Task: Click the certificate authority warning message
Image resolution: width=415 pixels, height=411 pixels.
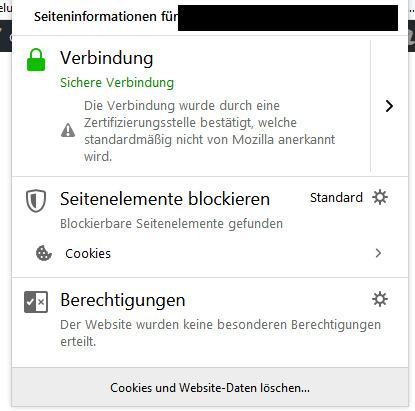Action: click(209, 131)
